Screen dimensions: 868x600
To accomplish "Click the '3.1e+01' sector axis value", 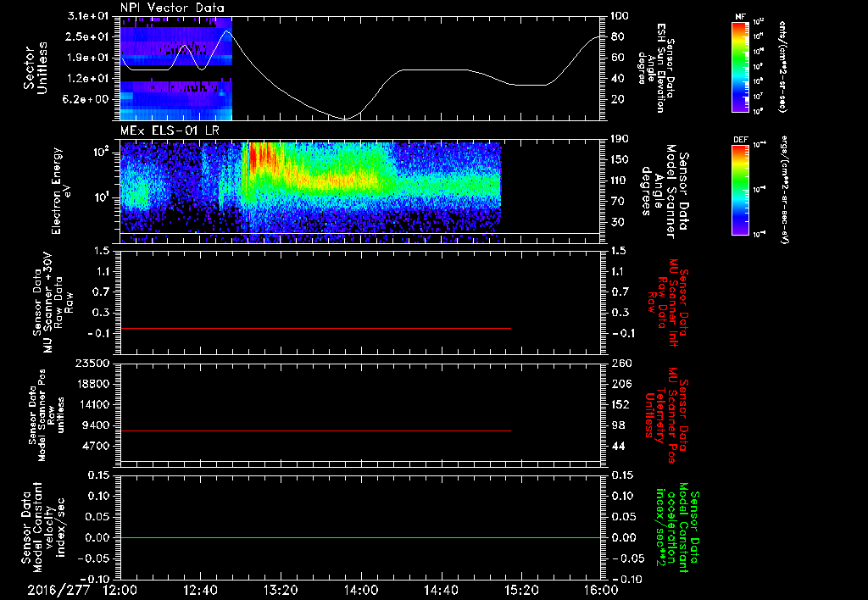I will (x=87, y=16).
